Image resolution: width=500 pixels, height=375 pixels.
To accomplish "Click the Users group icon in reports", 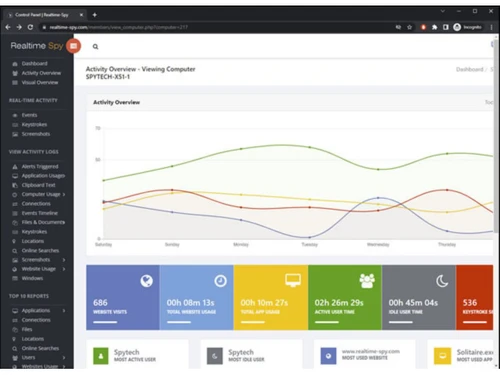I will click(15, 358).
